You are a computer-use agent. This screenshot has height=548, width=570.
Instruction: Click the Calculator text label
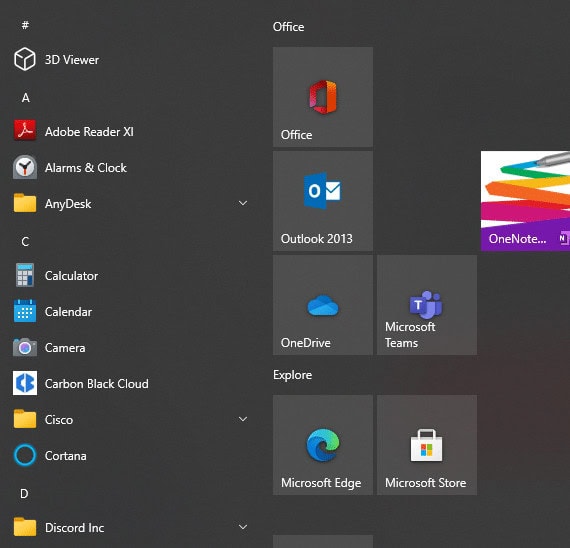pyautogui.click(x=71, y=276)
